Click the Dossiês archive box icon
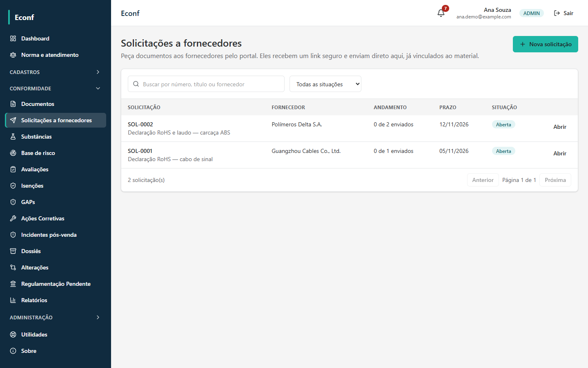Viewport: 588px width, 368px height. 13,251
